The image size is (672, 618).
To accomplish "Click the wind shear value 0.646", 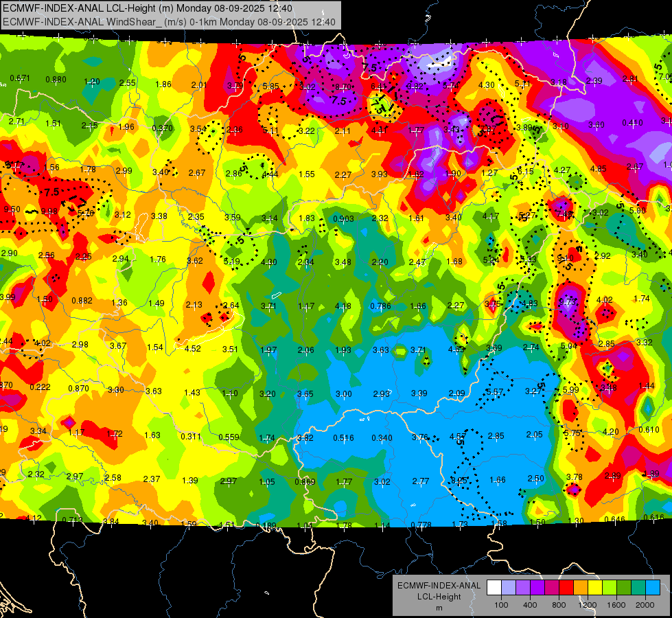I will pos(614,519).
